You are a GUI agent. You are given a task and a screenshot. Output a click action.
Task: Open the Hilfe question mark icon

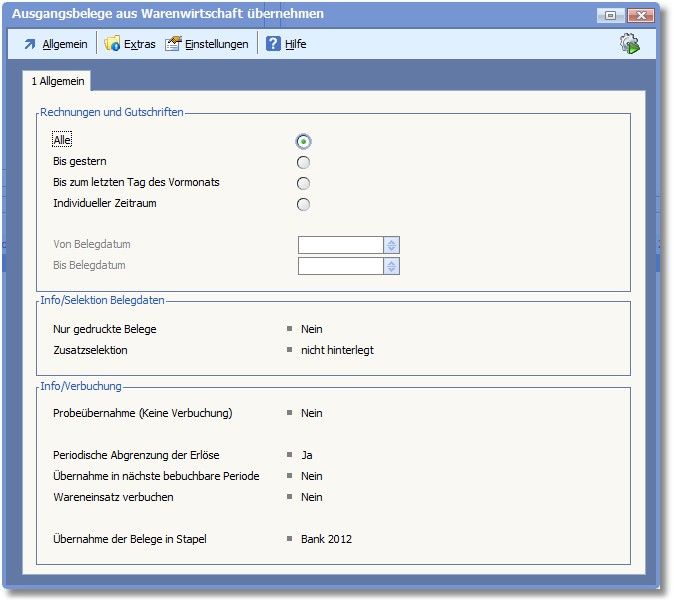[x=273, y=44]
